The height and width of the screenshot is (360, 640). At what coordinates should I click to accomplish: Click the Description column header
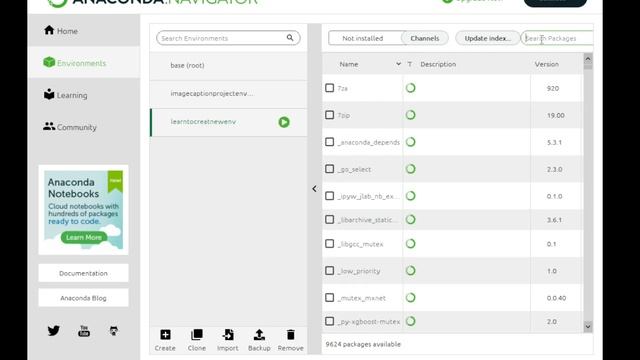coord(438,64)
